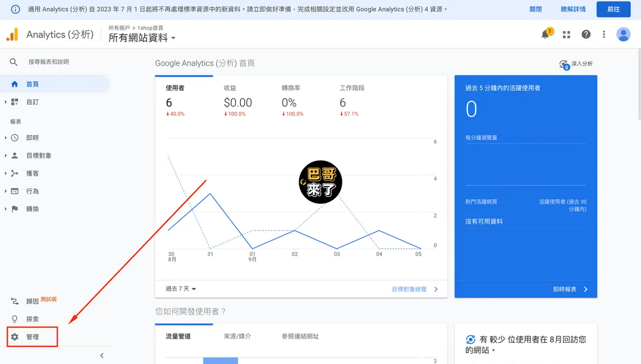The height and width of the screenshot is (364, 641).
Task: Expand the 目標對象 reports arrow
Action: pos(5,156)
